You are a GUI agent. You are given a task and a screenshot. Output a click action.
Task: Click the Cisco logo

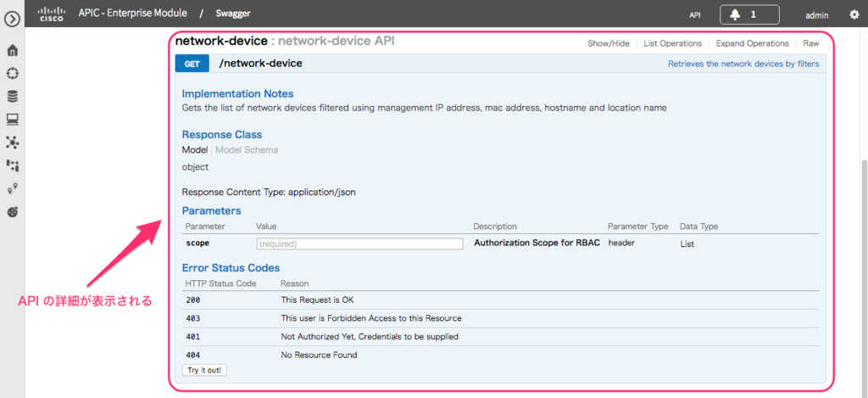click(x=51, y=14)
